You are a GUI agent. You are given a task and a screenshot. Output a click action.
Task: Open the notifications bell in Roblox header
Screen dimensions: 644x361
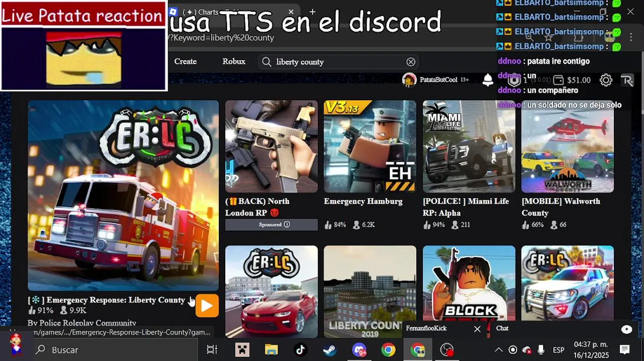tap(488, 80)
